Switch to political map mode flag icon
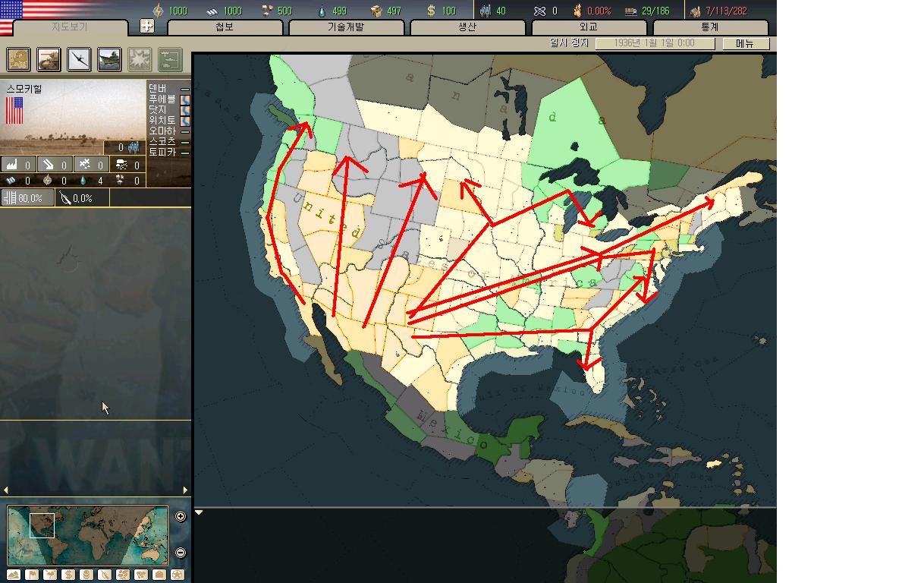Screen dimensions: 924x583 pyautogui.click(x=32, y=575)
